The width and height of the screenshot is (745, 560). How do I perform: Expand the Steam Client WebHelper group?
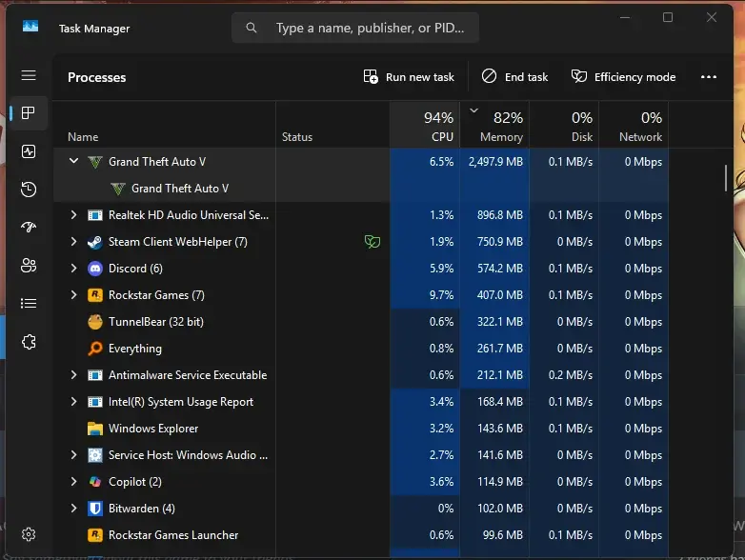(x=73, y=241)
